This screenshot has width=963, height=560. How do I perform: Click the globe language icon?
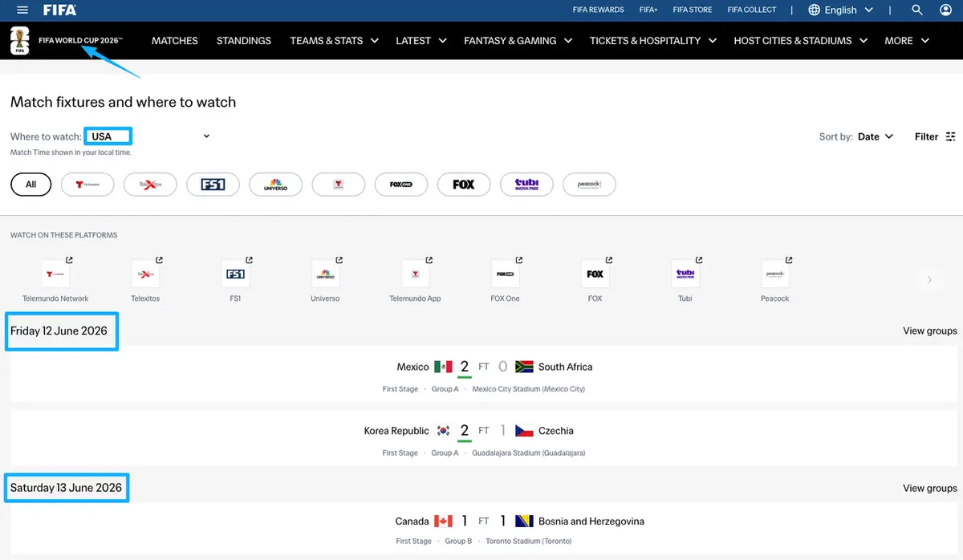tap(815, 10)
